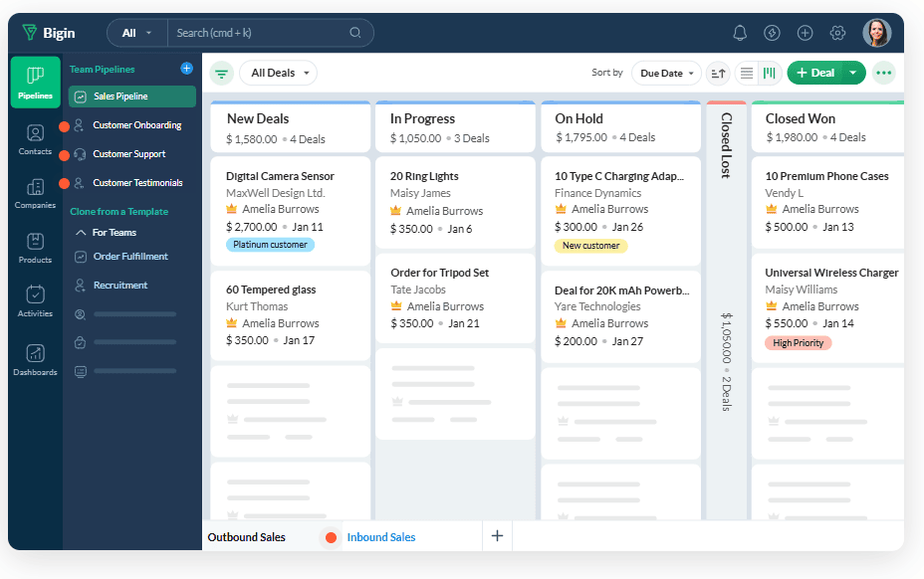Viewport: 924px width, 579px height.
Task: Click the Bigin logo
Action: click(49, 33)
